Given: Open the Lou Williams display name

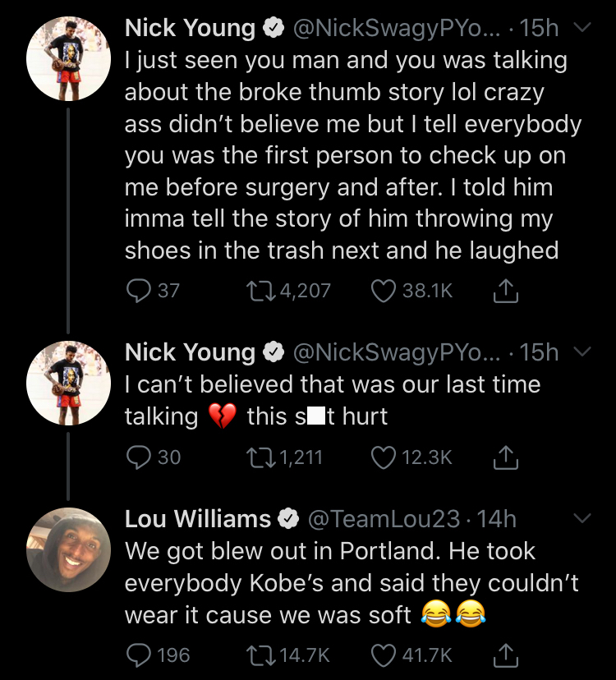Looking at the screenshot, I should point(198,519).
